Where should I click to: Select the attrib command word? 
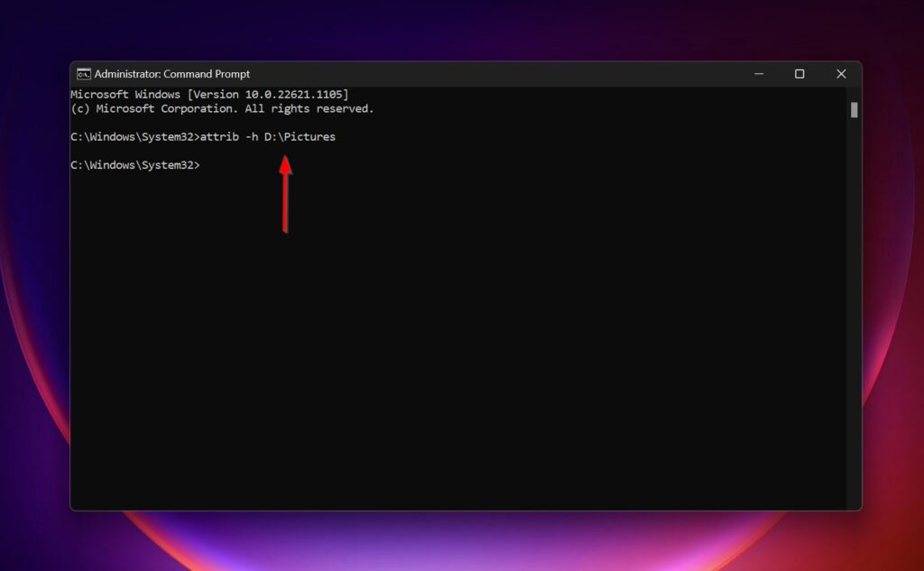219,136
